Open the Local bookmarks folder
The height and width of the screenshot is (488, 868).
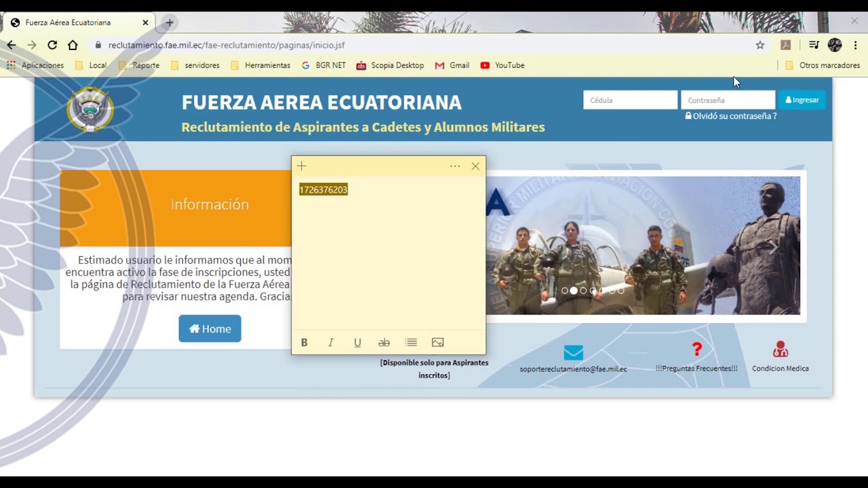pos(91,65)
